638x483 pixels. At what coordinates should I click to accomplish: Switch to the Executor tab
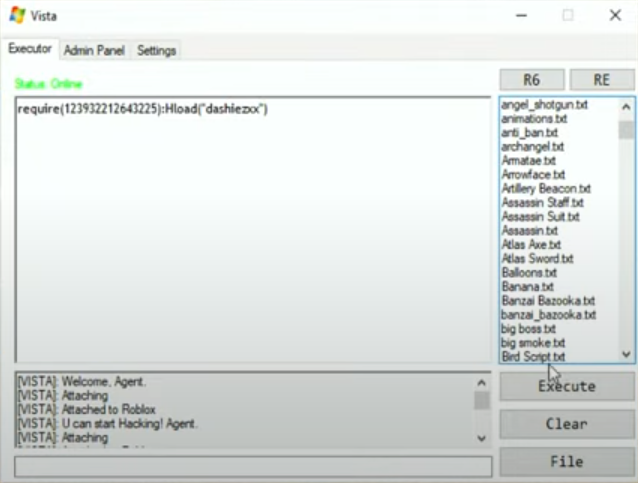point(30,48)
